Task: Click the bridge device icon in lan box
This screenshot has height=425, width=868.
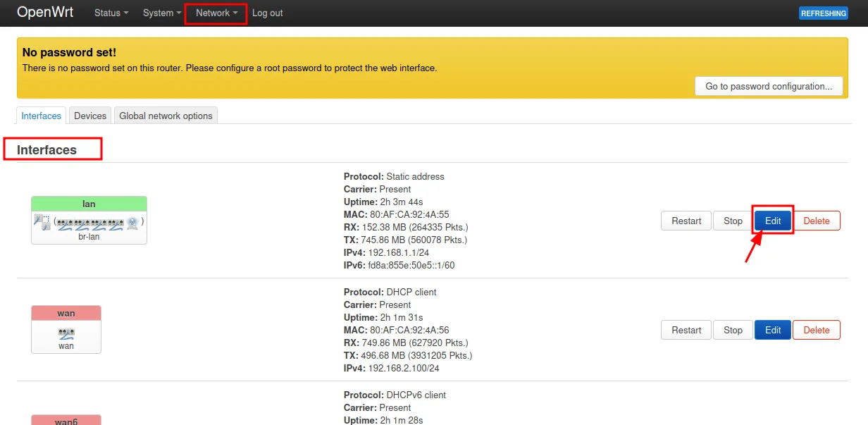Action: [x=42, y=223]
